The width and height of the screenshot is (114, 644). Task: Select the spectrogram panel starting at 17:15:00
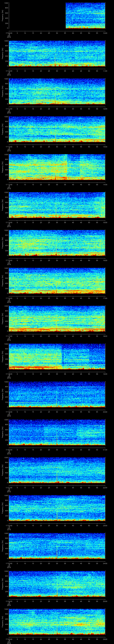pyautogui.click(x=57, y=243)
